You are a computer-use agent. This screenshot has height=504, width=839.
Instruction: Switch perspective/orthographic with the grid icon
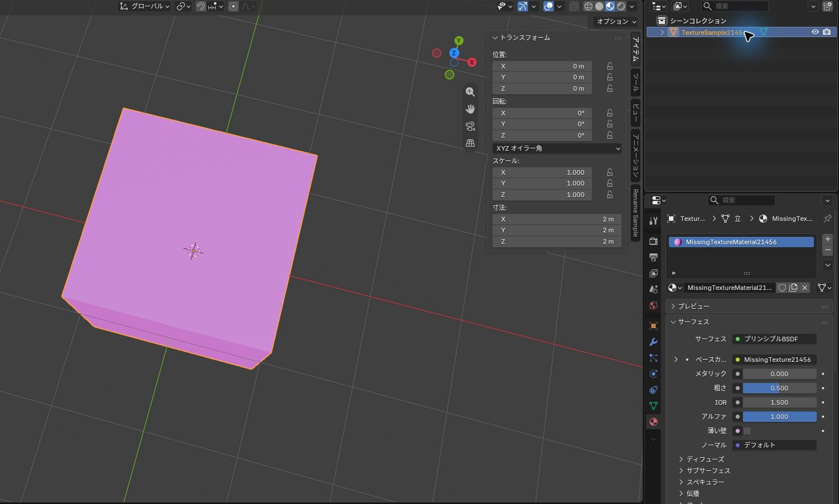[470, 143]
